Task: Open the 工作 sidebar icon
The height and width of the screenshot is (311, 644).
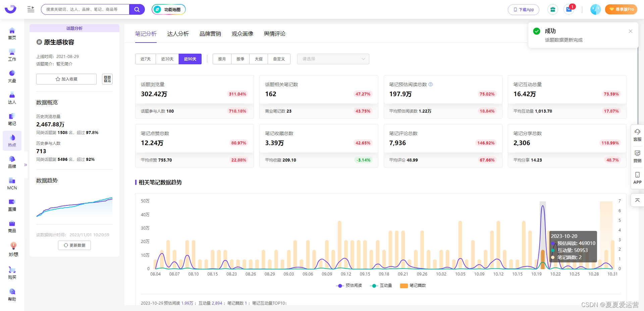Action: point(12,55)
